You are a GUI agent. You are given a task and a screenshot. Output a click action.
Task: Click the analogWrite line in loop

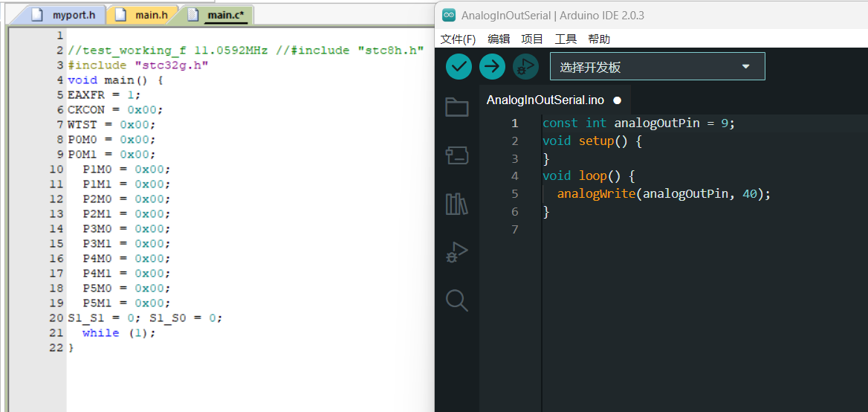pyautogui.click(x=664, y=194)
